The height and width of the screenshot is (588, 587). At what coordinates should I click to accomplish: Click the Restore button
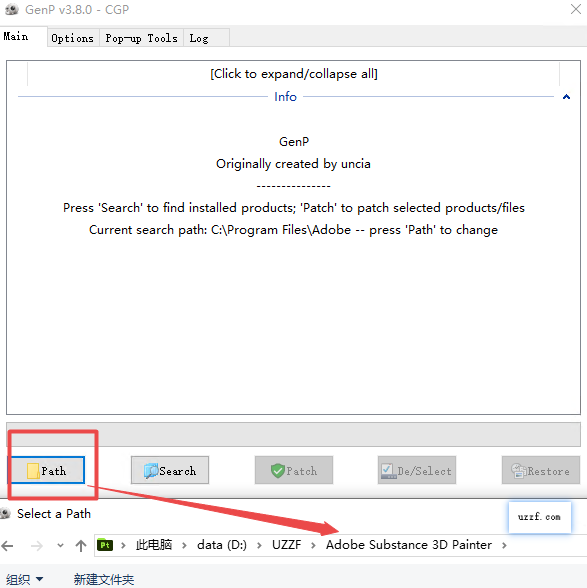pos(541,470)
